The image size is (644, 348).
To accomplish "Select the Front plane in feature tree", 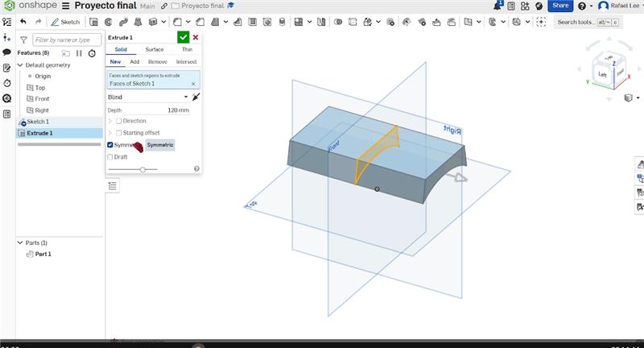I will pos(42,98).
